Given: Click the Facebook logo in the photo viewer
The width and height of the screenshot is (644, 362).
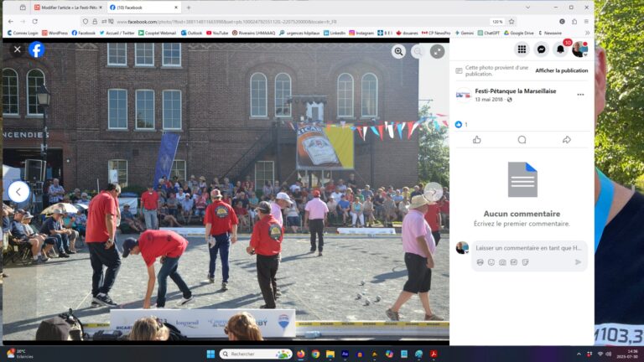Looking at the screenshot, I should click(37, 49).
